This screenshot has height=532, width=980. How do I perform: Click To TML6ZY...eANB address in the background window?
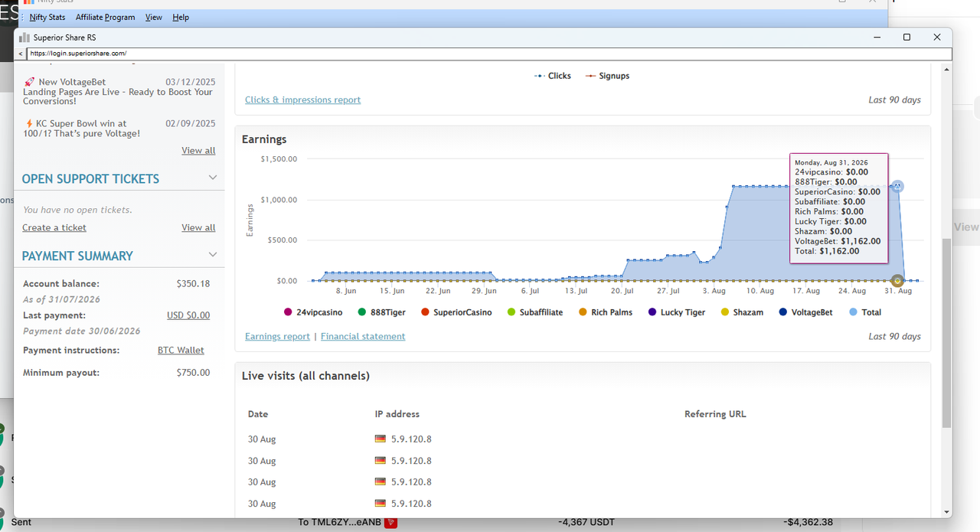click(x=339, y=523)
